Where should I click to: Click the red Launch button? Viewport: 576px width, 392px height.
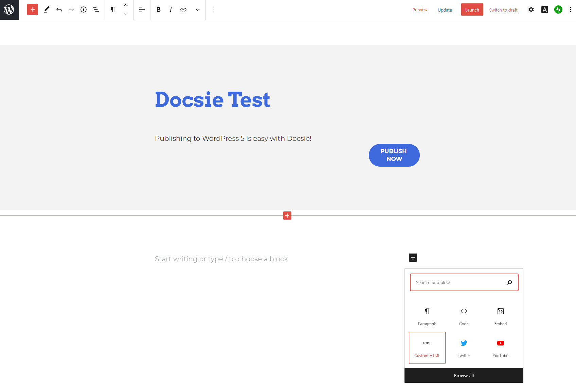(472, 10)
